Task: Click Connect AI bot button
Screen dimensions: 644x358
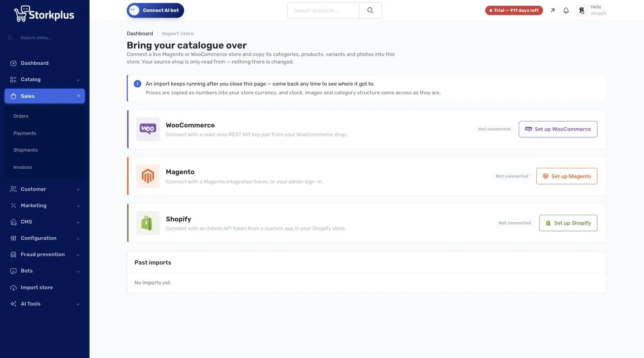Action: click(155, 11)
